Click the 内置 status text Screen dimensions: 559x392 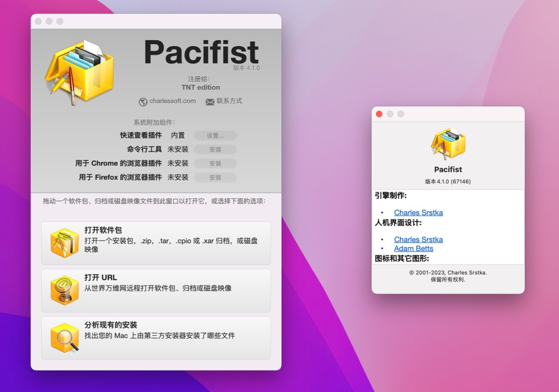point(178,135)
